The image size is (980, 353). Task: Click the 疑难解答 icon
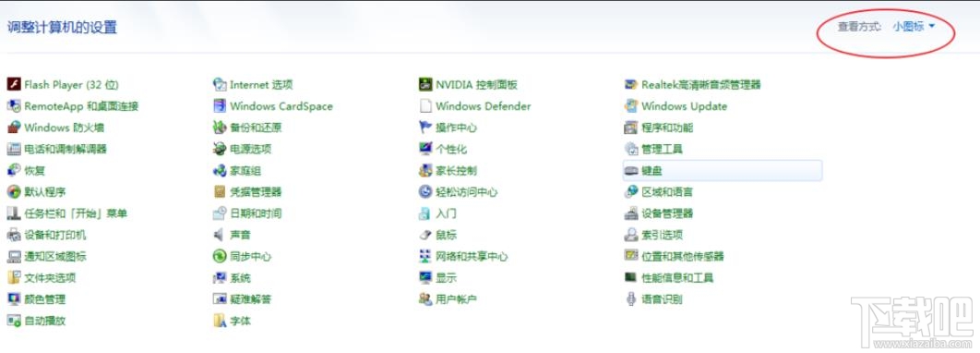[x=220, y=299]
